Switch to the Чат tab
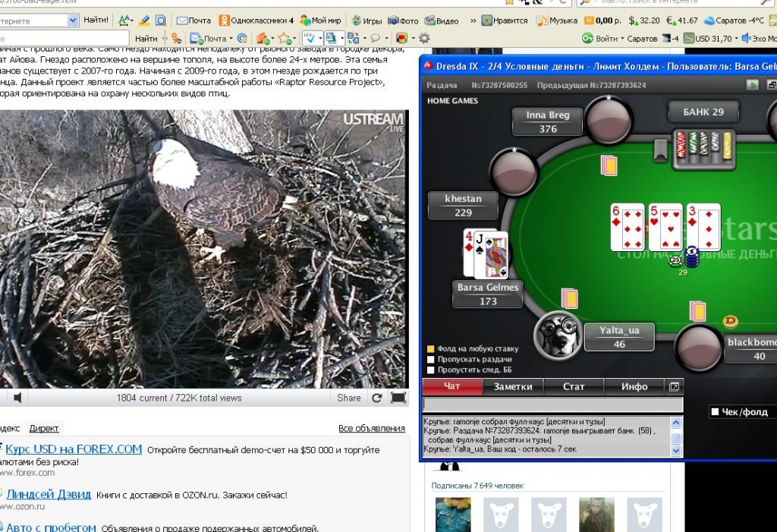This screenshot has height=532, width=777. pos(452,386)
